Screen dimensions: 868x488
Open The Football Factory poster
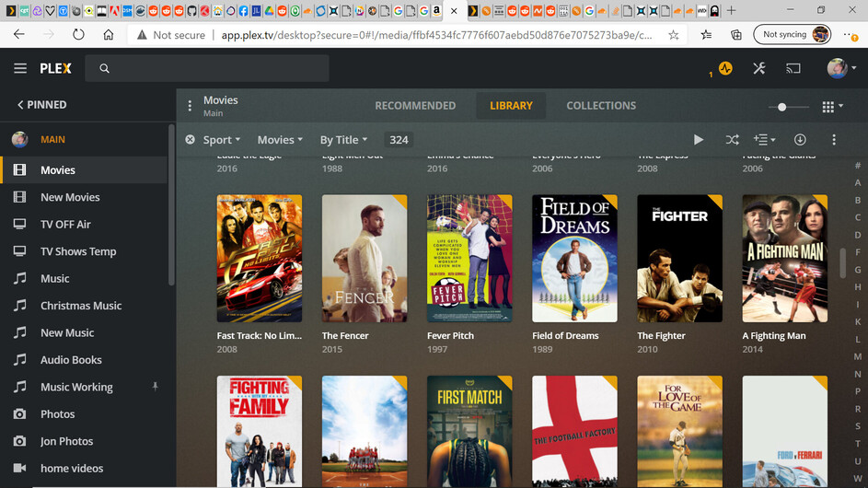pyautogui.click(x=574, y=432)
